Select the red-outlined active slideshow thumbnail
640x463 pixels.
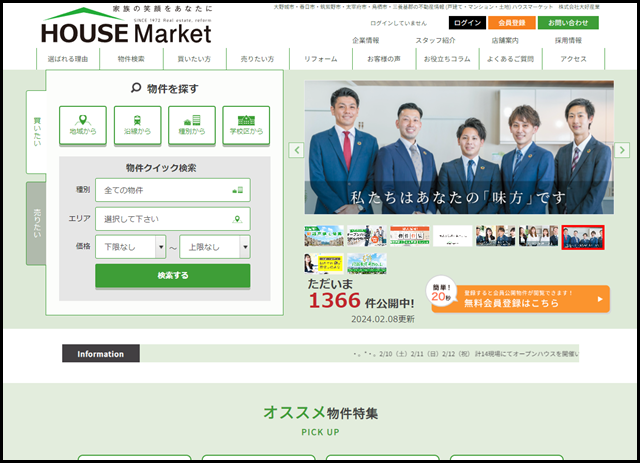[x=583, y=237]
